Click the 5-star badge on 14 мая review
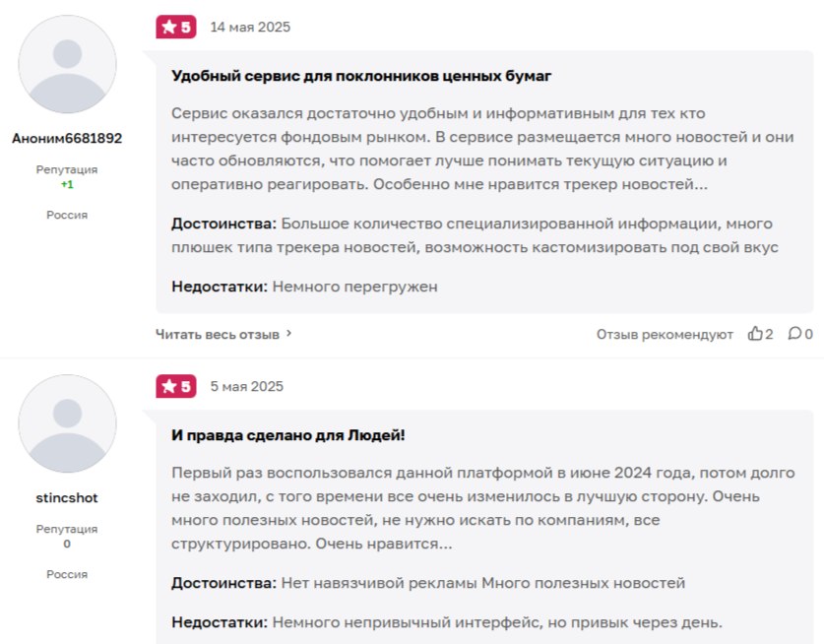Viewport: 824px width, 644px height. [x=176, y=28]
